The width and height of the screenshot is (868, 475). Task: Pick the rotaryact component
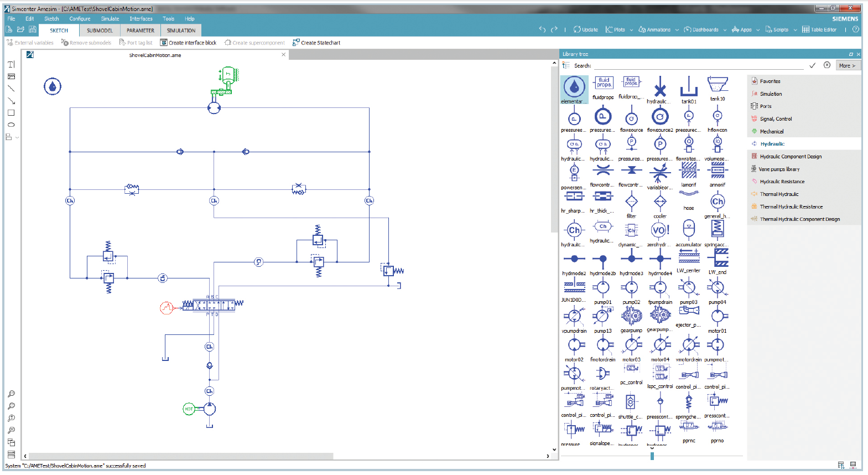coord(602,378)
